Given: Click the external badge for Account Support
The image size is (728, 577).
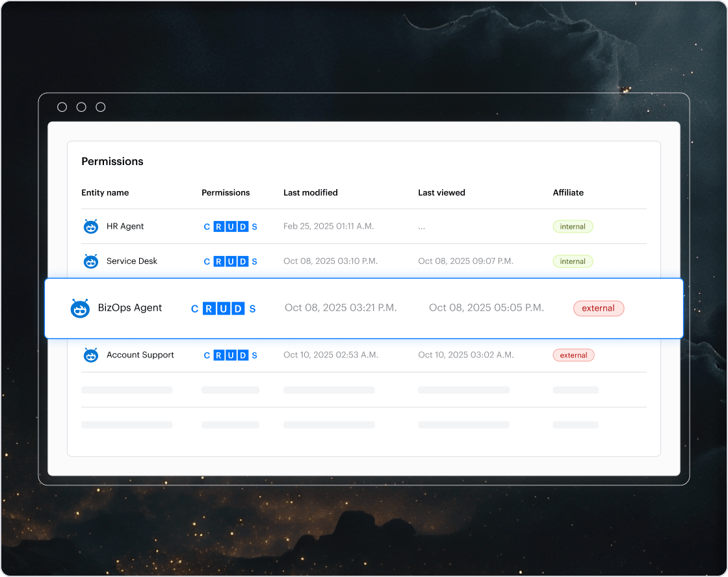Looking at the screenshot, I should pos(573,355).
